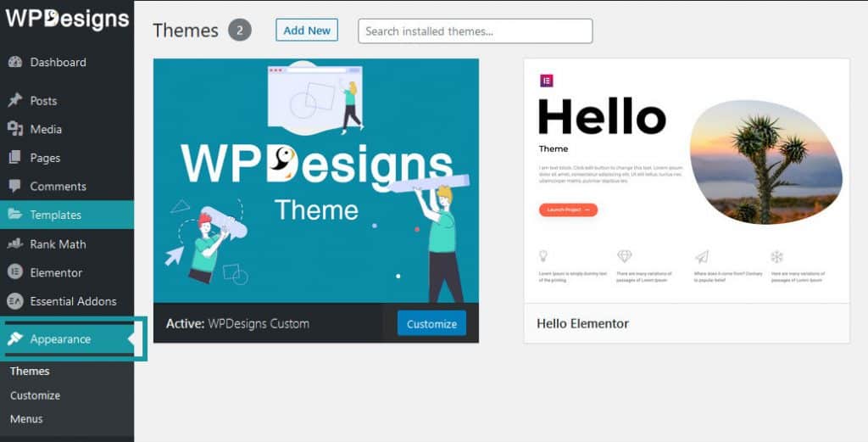Click the Add New theme button
This screenshot has height=442, width=868.
(x=307, y=31)
